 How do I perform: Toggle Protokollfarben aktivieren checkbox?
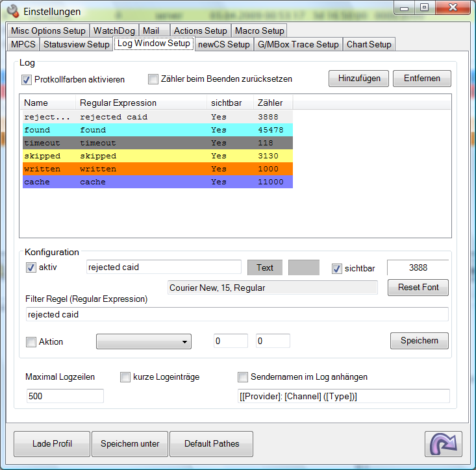click(27, 80)
